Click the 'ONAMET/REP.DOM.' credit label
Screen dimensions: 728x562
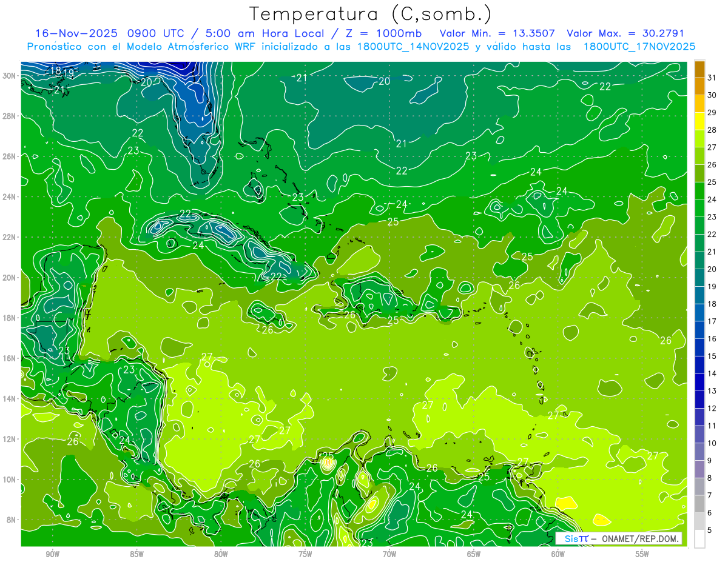pos(640,538)
